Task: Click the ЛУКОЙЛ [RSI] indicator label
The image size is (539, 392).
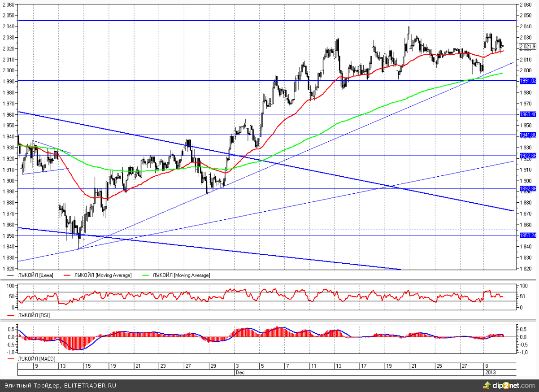Action: (x=34, y=315)
